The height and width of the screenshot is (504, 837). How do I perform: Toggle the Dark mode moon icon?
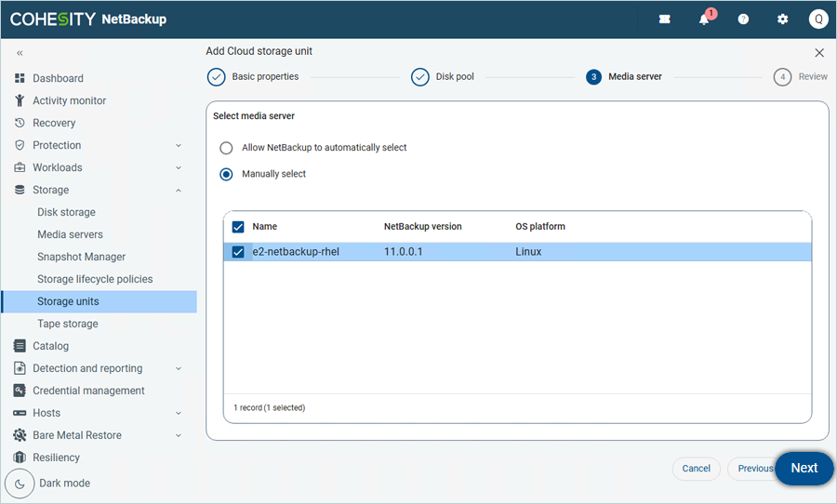point(20,484)
